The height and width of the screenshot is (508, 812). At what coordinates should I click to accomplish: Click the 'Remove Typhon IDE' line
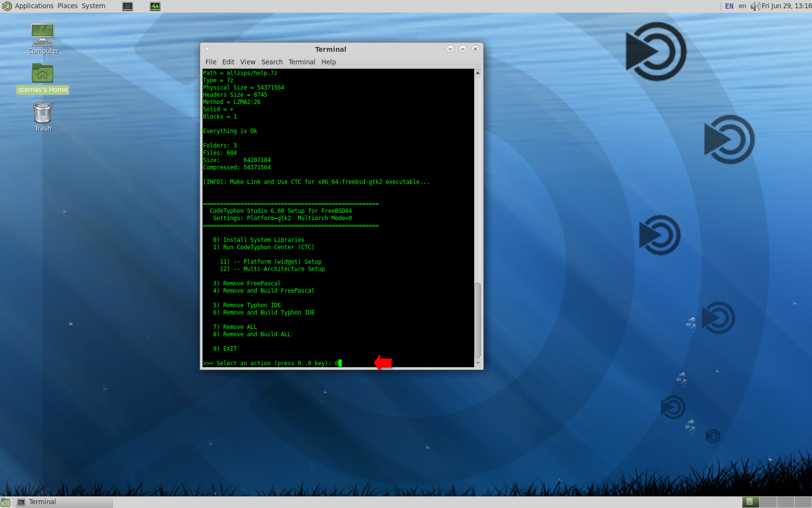click(x=246, y=305)
